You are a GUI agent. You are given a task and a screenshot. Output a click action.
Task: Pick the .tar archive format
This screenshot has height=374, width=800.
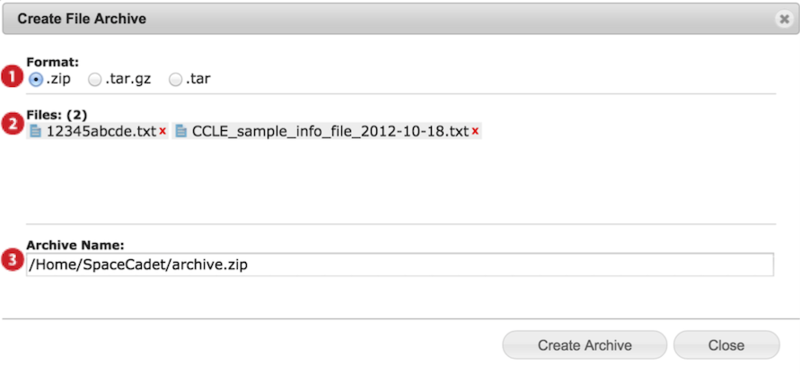tap(175, 80)
